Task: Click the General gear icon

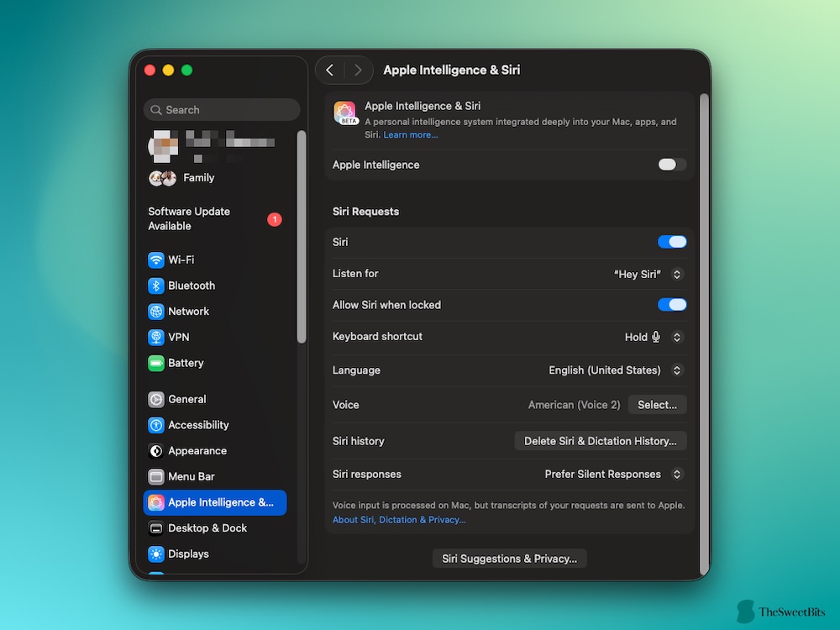Action: pyautogui.click(x=156, y=400)
